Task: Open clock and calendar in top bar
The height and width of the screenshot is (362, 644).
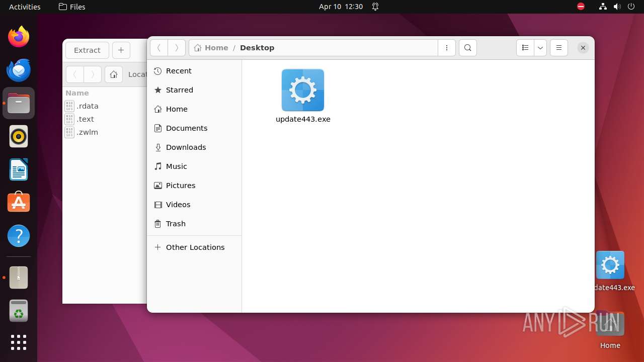Action: (x=341, y=7)
